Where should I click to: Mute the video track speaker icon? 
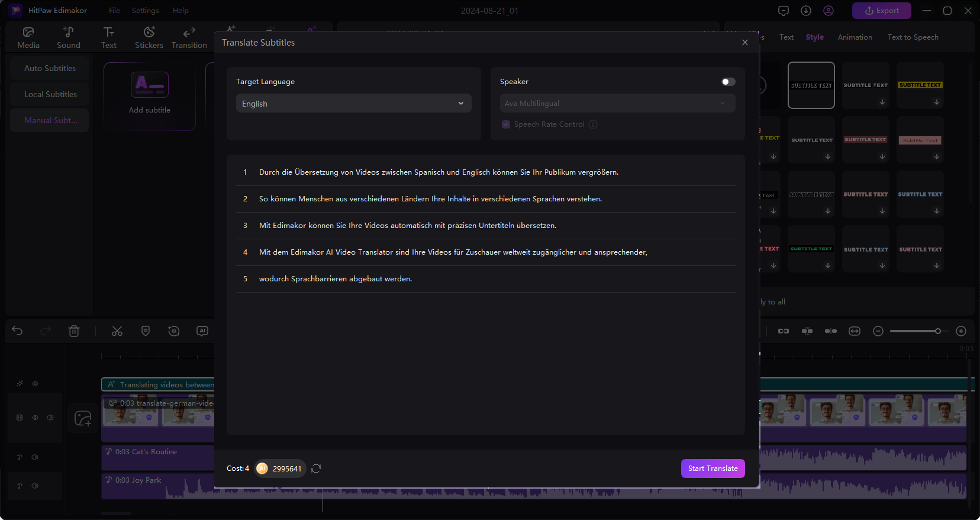(x=50, y=418)
